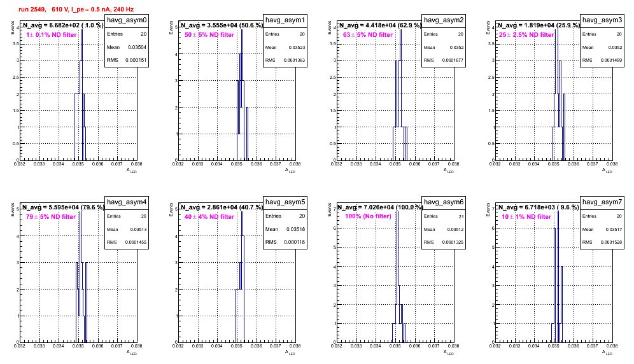634x364 pixels.
Task: Click the 'N_avg = 7.026e+04 (100.0 %)' plot title
Action: [x=380, y=207]
